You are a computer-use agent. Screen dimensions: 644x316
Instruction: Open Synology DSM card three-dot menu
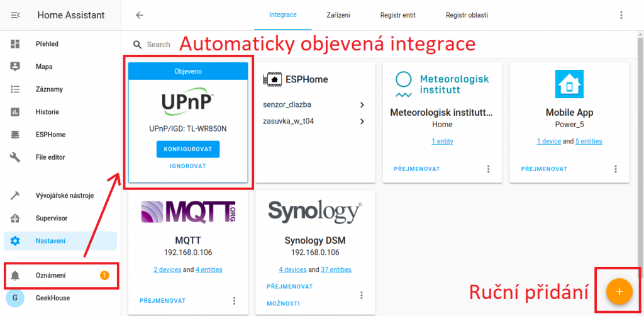[362, 295]
